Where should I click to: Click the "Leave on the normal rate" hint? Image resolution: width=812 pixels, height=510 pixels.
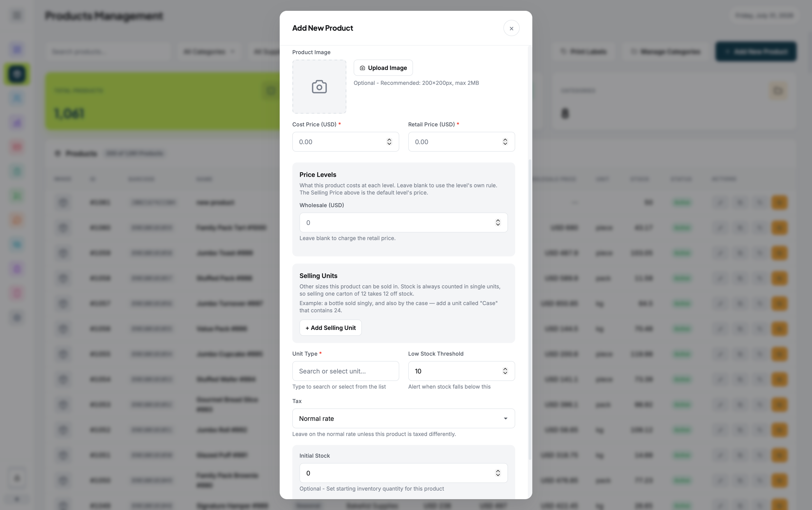pos(374,434)
